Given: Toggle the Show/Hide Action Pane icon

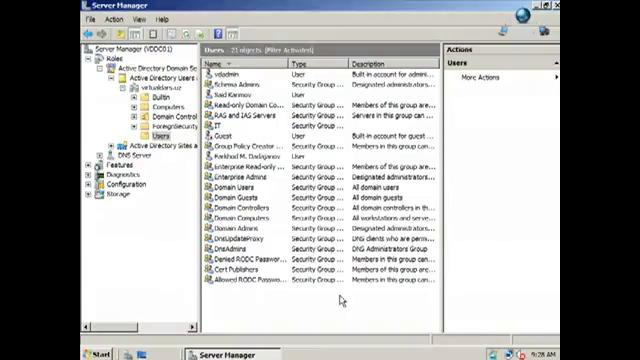Looking at the screenshot, I should click(x=233, y=34).
